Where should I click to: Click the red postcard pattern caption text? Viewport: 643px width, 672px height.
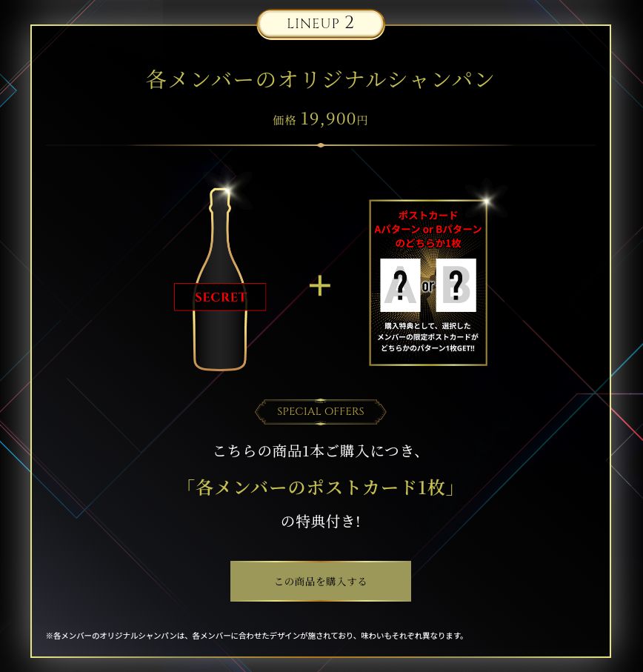point(428,229)
